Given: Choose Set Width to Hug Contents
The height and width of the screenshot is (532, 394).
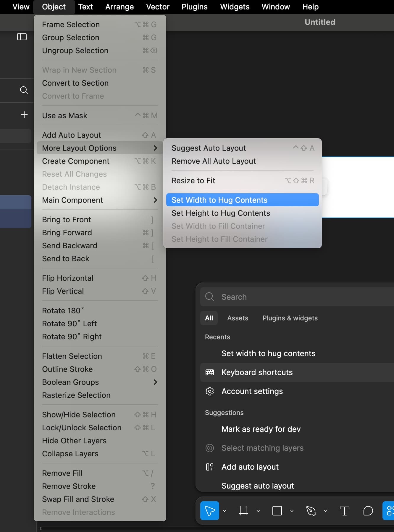Looking at the screenshot, I should 243,200.
